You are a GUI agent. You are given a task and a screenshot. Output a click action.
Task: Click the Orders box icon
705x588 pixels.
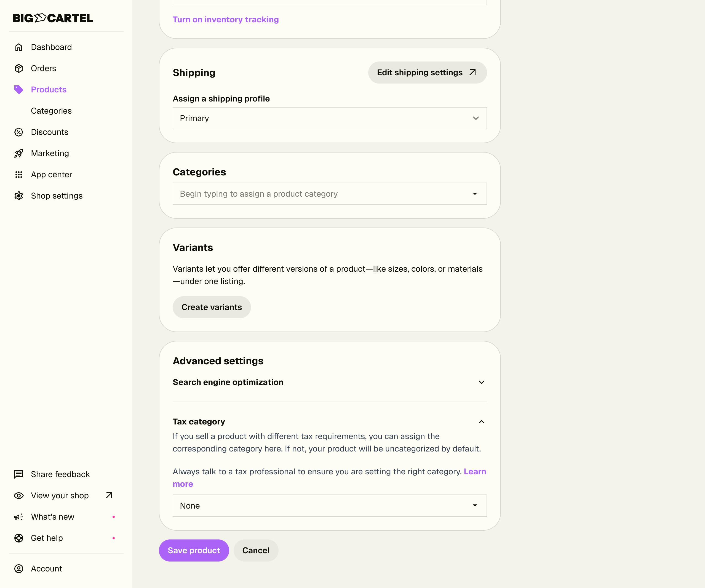19,68
